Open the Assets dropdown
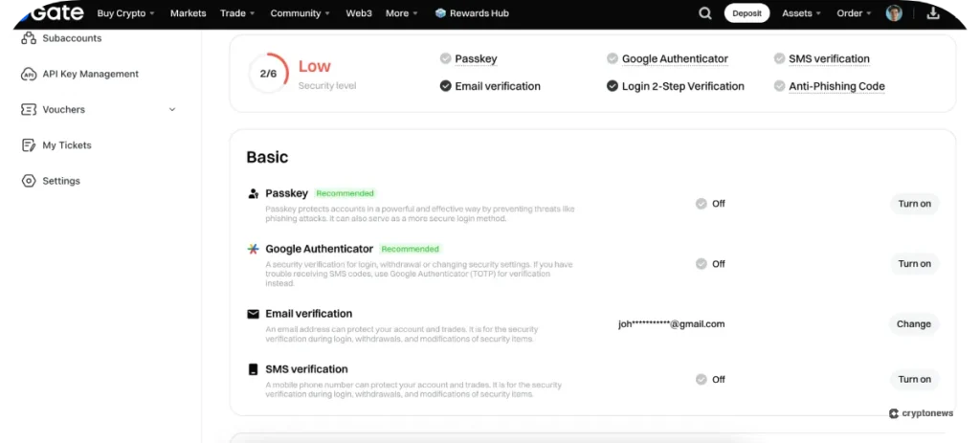This screenshot has height=443, width=980. pos(802,13)
